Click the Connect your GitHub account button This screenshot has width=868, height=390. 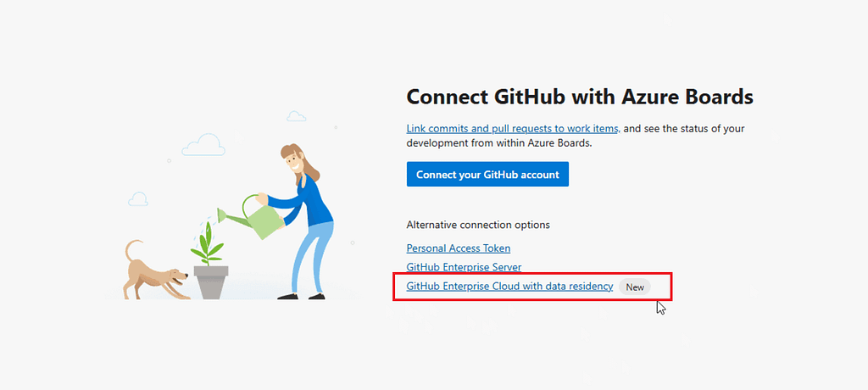[x=487, y=175]
